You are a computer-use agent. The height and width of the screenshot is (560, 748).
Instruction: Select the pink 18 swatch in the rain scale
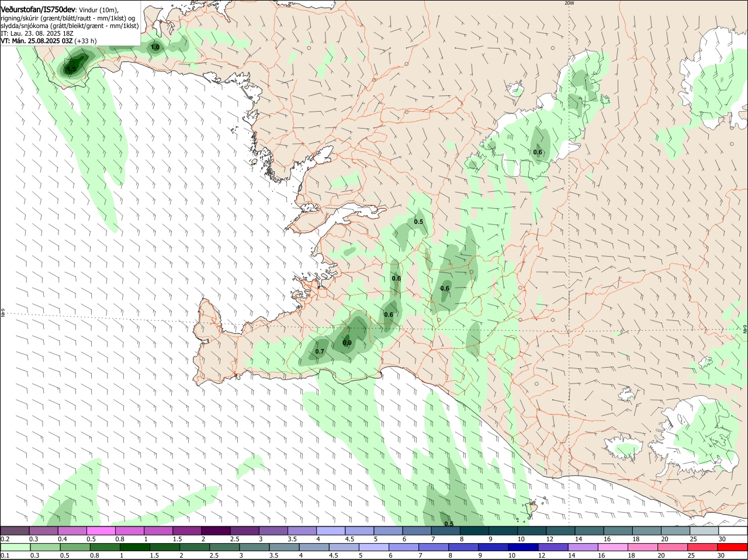click(643, 547)
